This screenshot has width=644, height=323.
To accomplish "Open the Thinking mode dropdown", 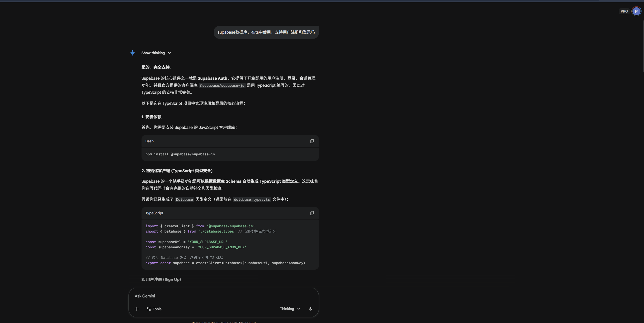I will [x=290, y=309].
